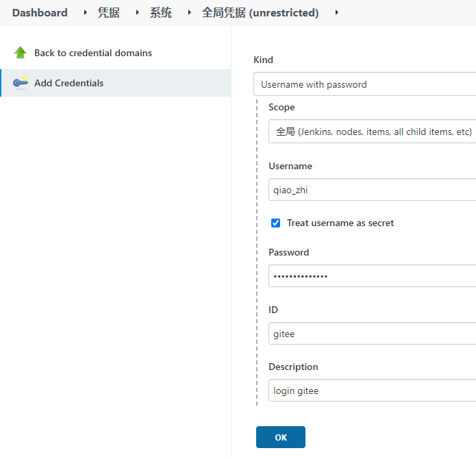
Task: Select Back to credential domains
Action: tap(93, 53)
